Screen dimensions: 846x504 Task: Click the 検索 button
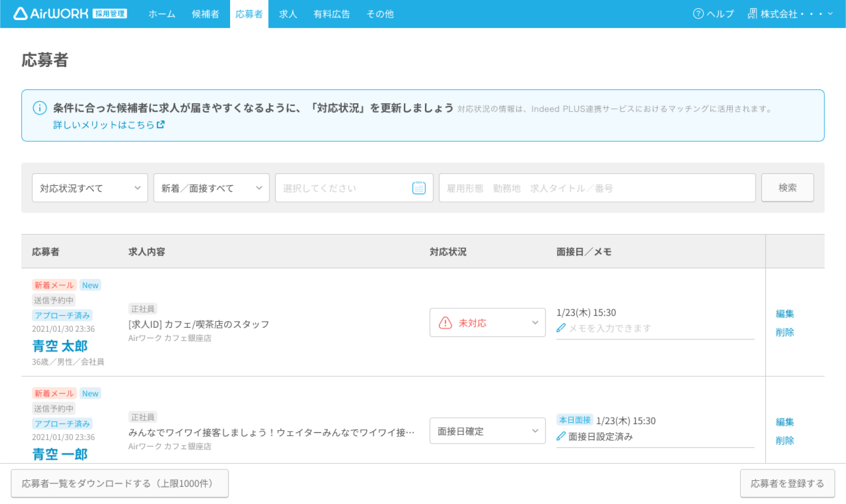[x=787, y=188]
